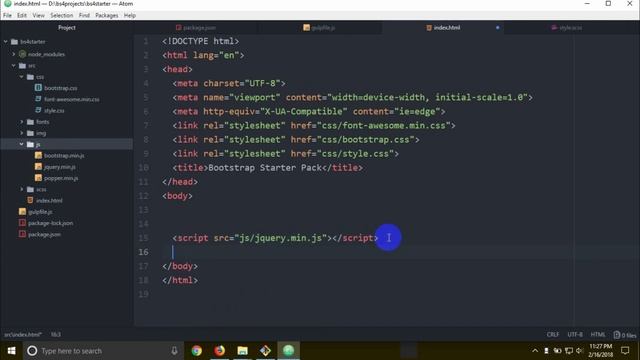Open bootstrap.css from the tree
This screenshot has height=360, width=640.
(60, 88)
